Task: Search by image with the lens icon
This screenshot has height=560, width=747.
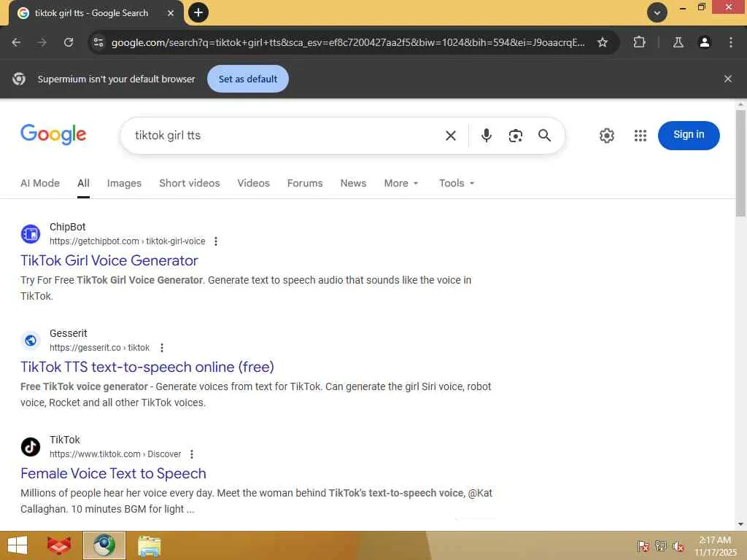Action: tap(516, 136)
